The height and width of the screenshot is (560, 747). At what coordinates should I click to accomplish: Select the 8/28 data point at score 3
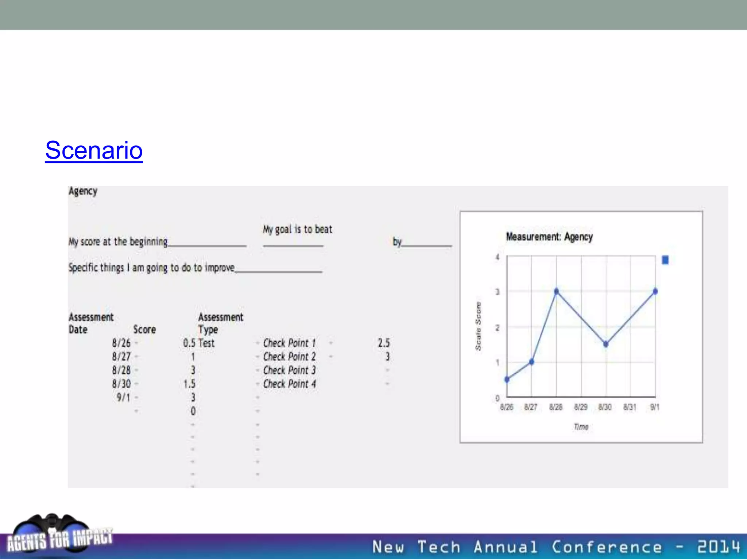(x=556, y=291)
